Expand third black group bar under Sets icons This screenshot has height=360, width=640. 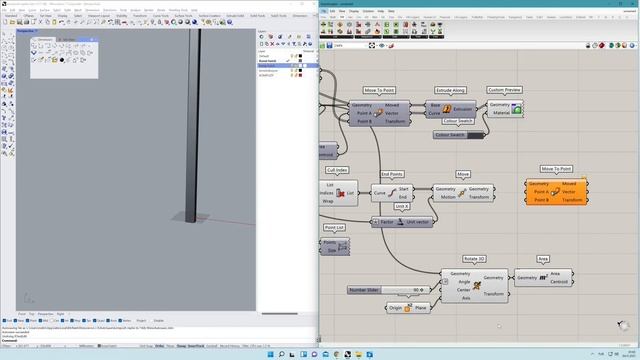click(x=396, y=37)
